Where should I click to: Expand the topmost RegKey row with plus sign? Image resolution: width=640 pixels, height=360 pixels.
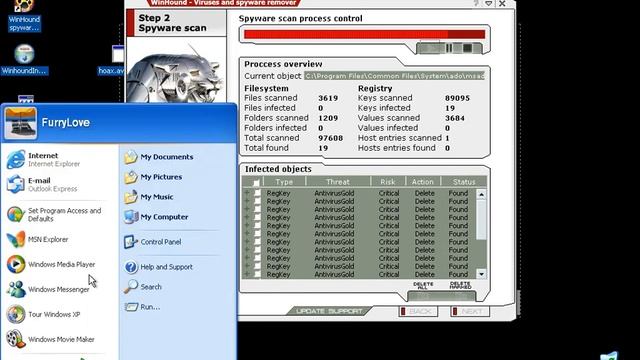click(x=247, y=193)
